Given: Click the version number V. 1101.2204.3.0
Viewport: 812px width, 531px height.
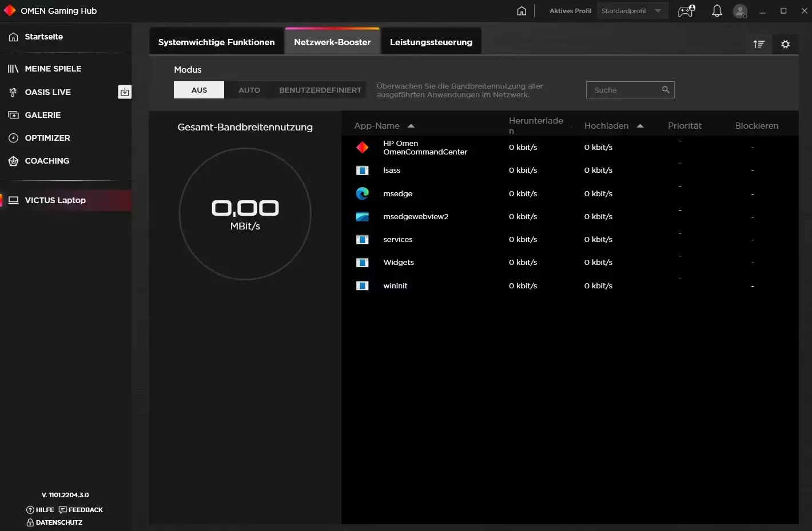Looking at the screenshot, I should (x=65, y=495).
